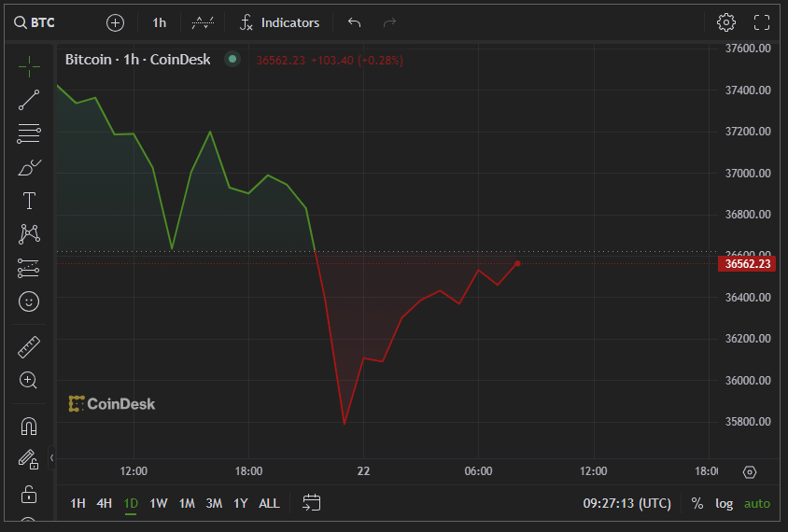Viewport: 788px width, 532px height.
Task: Toggle stay in drawing mode
Action: coord(29,459)
